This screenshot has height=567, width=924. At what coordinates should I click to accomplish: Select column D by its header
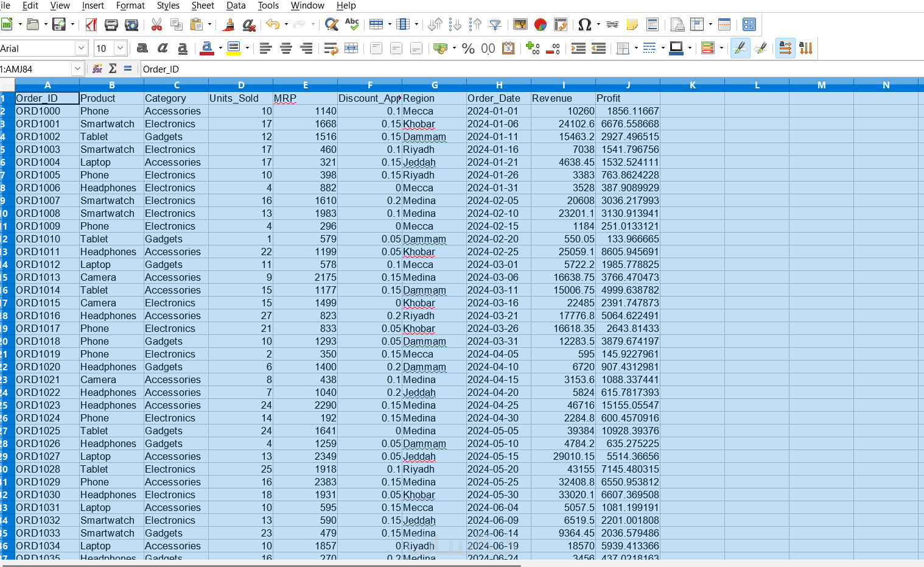241,85
